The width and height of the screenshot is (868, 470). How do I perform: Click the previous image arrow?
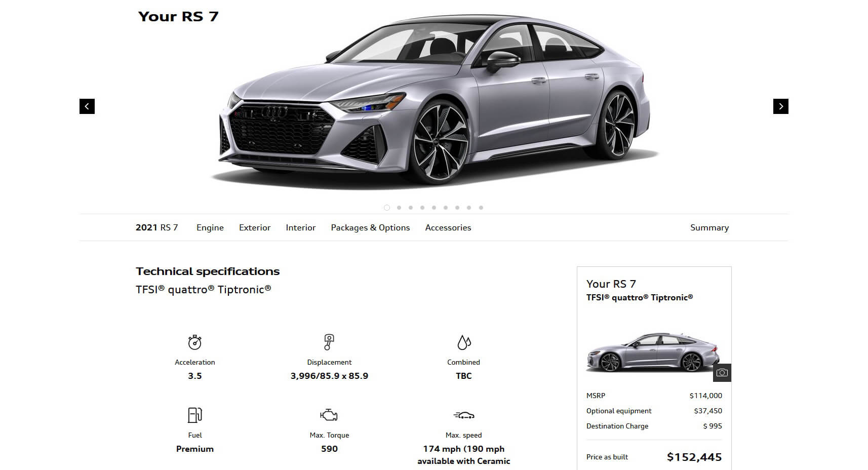pos(87,106)
